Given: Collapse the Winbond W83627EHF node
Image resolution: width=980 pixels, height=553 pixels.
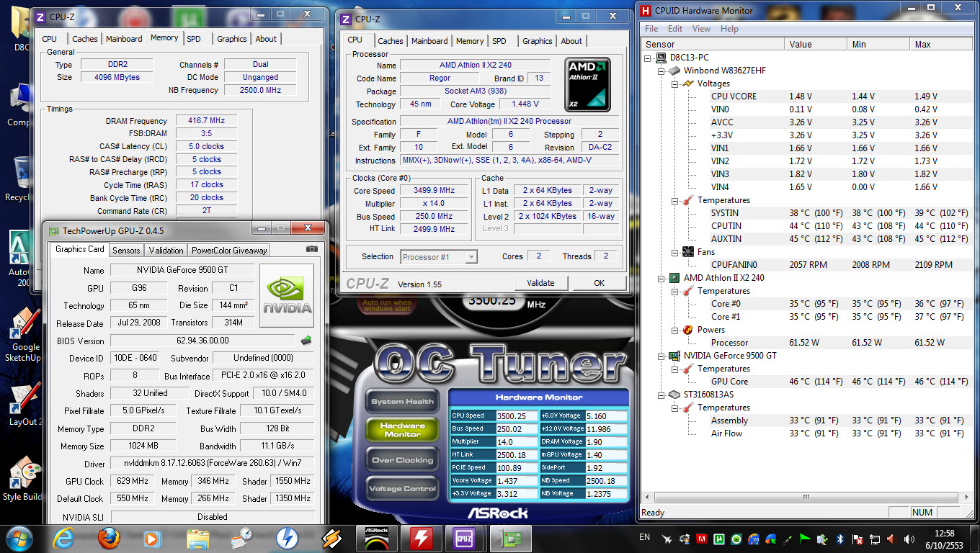Looking at the screenshot, I should 661,71.
